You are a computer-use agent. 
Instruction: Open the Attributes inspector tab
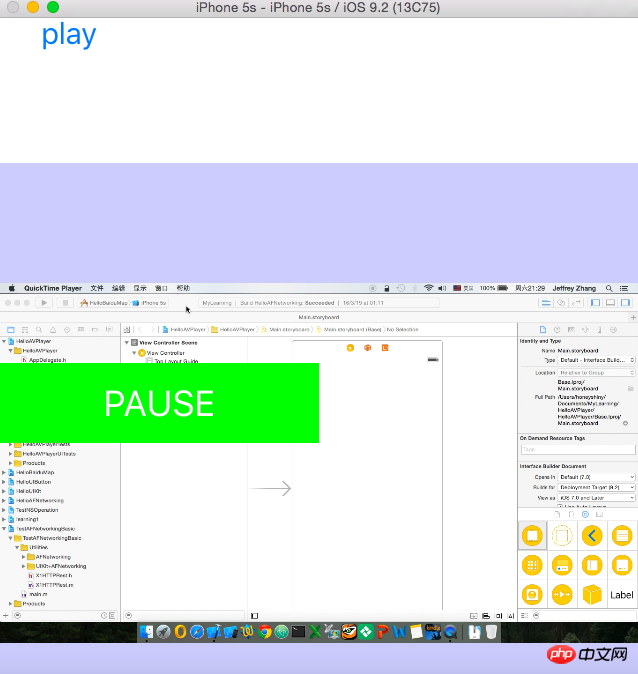585,330
